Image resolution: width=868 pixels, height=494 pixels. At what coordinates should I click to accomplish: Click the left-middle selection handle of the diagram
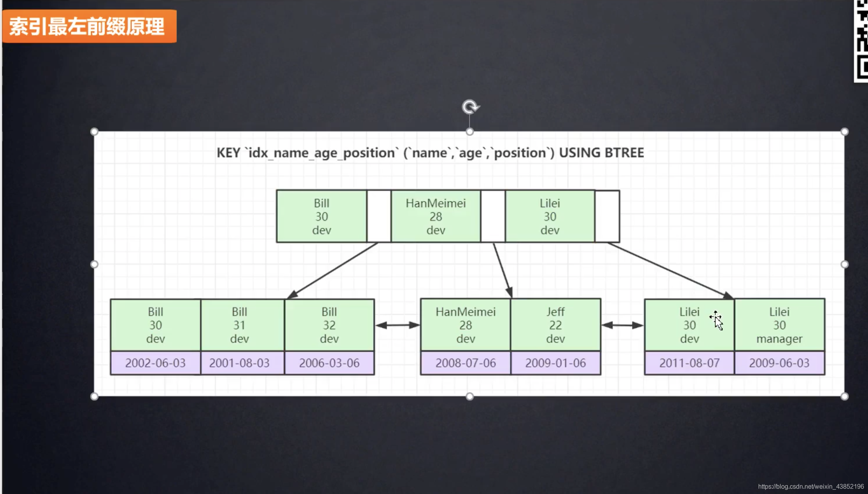94,264
